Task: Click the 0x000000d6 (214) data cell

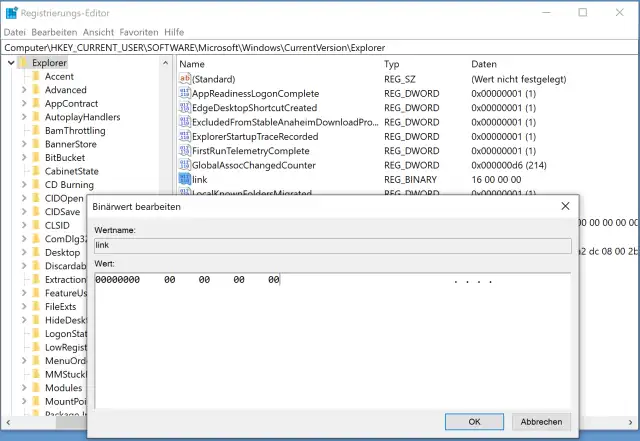Action: pyautogui.click(x=509, y=165)
